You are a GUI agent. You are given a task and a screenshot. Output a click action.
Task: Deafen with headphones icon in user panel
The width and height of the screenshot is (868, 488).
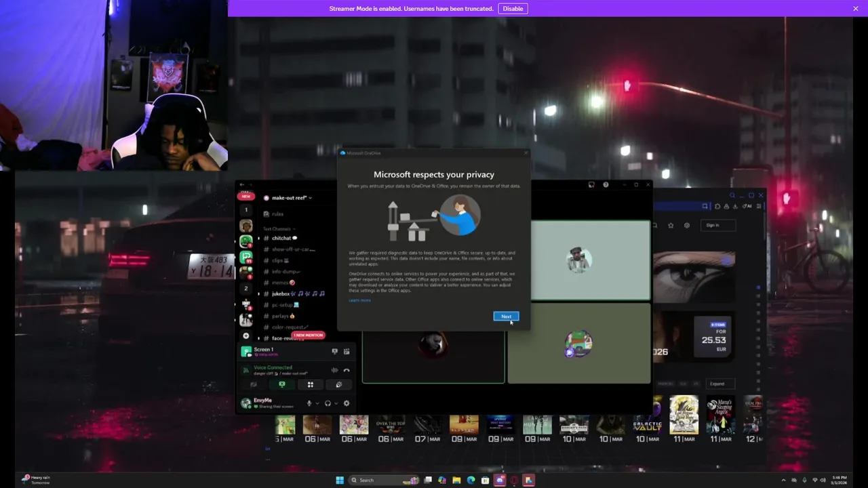point(328,403)
